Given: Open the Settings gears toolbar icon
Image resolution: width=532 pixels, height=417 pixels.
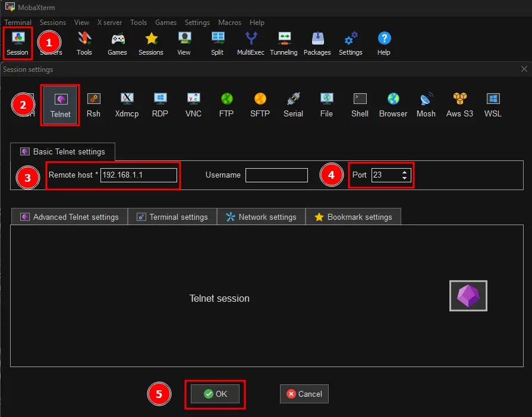Looking at the screenshot, I should (x=351, y=43).
